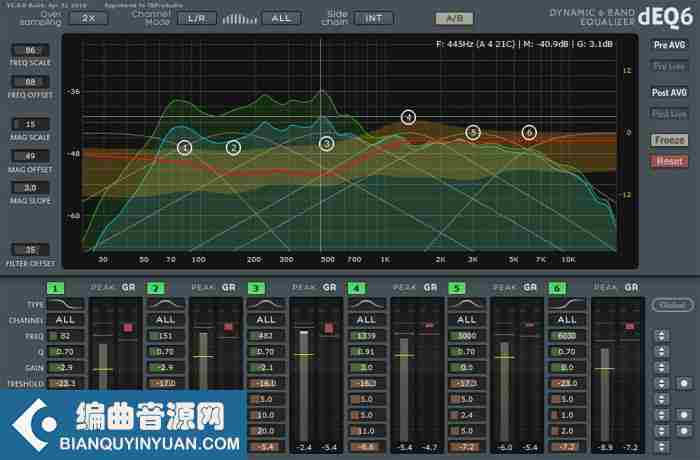Viewport: 700px width, 460px height.
Task: Click global round button in the threshold row
Action: pyautogui.click(x=683, y=383)
